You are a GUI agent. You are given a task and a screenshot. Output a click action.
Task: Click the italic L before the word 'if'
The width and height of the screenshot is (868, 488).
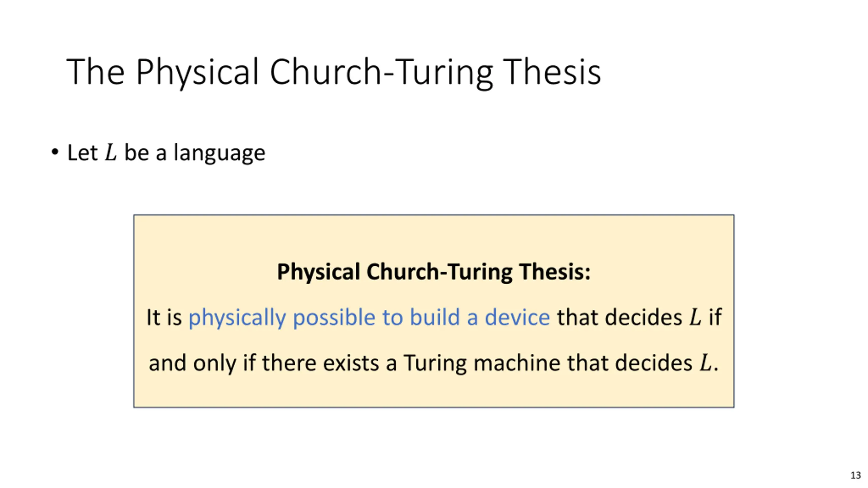(x=695, y=318)
